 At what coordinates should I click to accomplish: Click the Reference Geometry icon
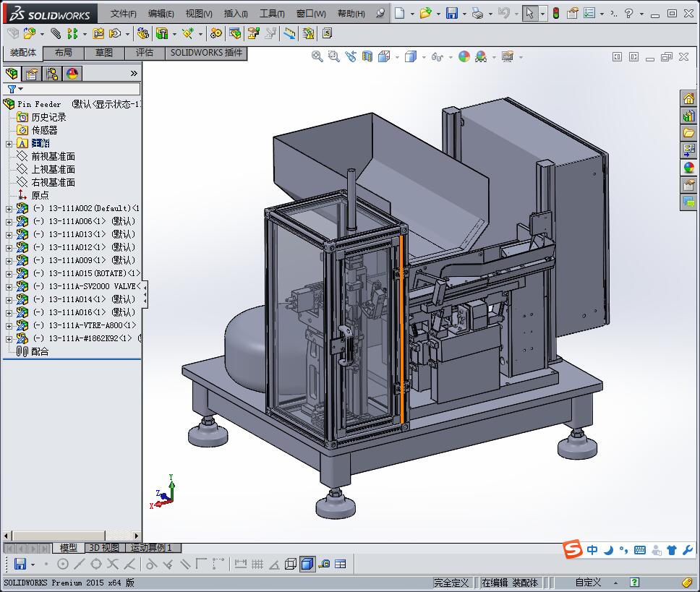(x=188, y=33)
